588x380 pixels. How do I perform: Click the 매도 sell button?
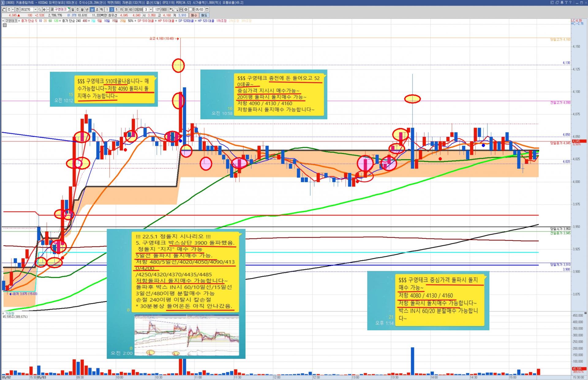(204, 15)
